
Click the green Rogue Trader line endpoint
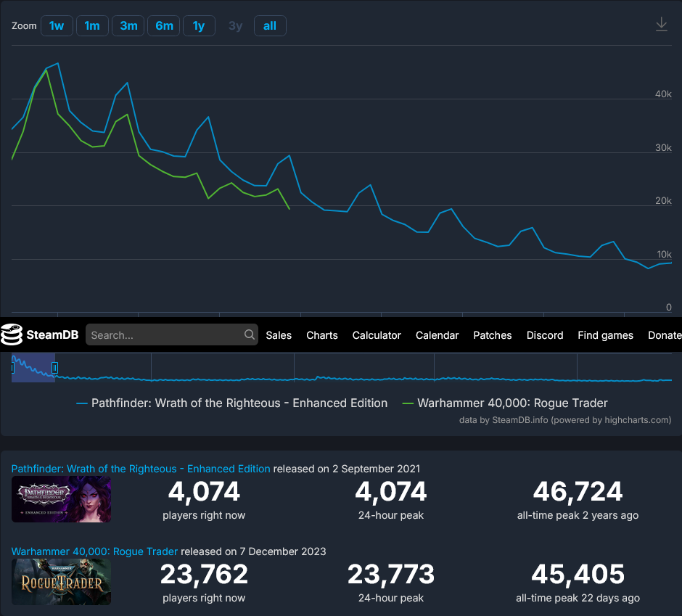289,209
